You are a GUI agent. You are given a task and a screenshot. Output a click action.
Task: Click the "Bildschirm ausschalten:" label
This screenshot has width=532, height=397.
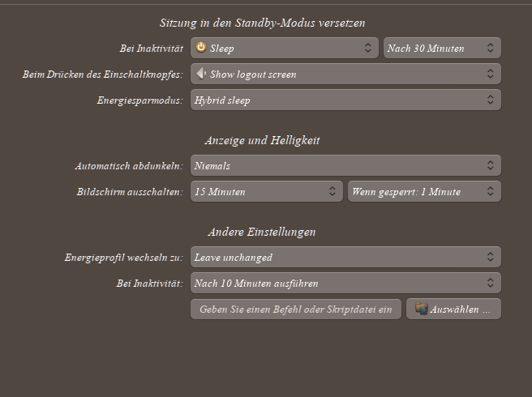coord(127,192)
